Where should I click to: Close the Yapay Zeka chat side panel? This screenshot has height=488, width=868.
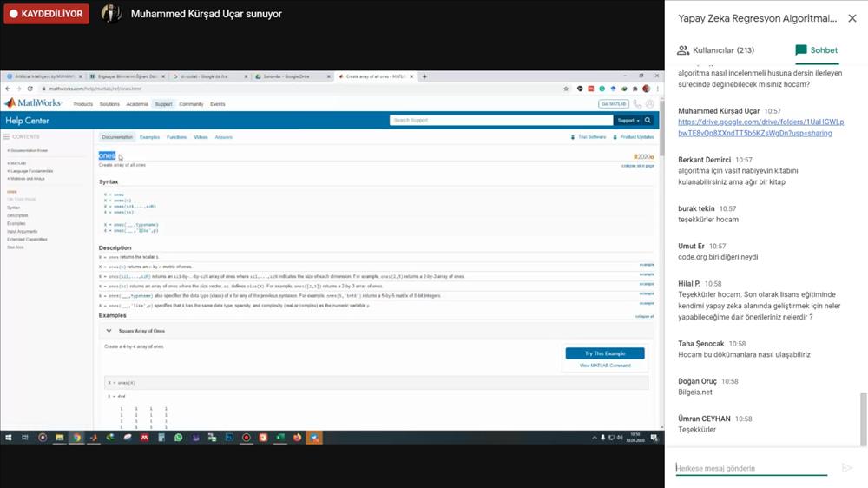coord(852,18)
